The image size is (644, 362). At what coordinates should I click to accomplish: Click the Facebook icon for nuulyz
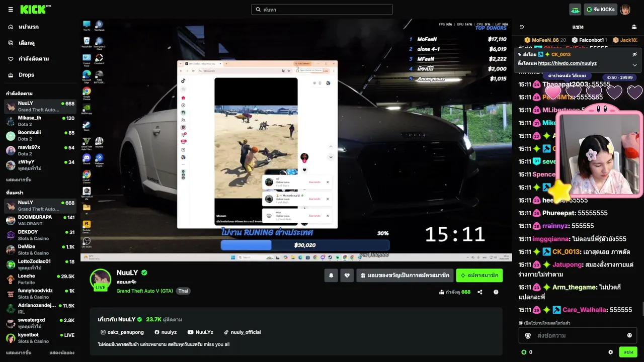coord(157,332)
